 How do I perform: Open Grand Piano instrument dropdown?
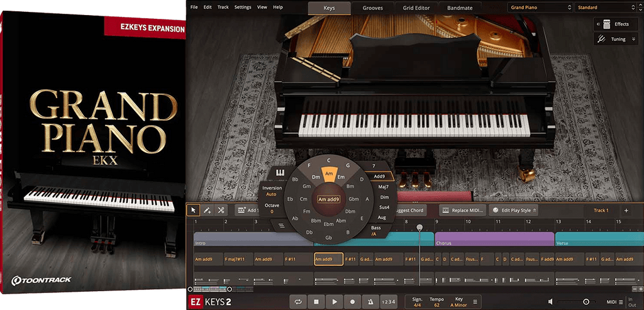point(540,8)
